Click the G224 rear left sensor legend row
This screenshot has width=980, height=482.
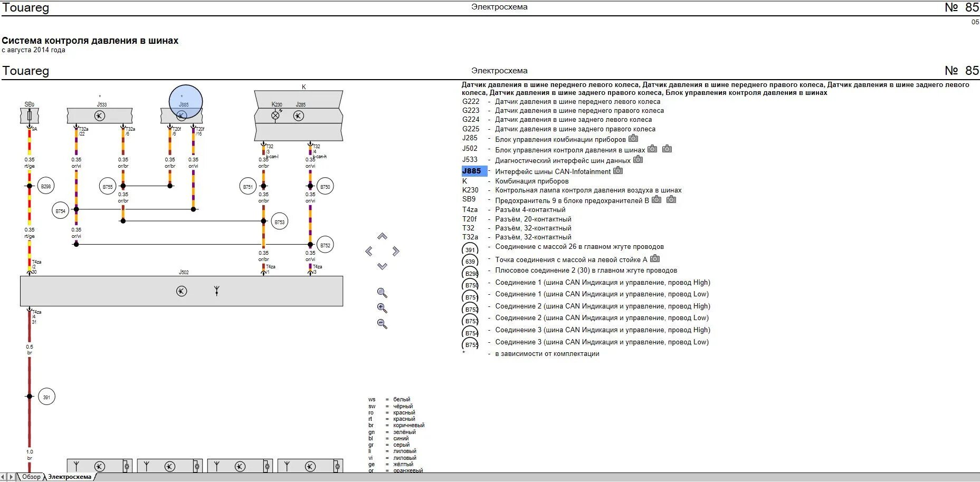click(x=557, y=120)
